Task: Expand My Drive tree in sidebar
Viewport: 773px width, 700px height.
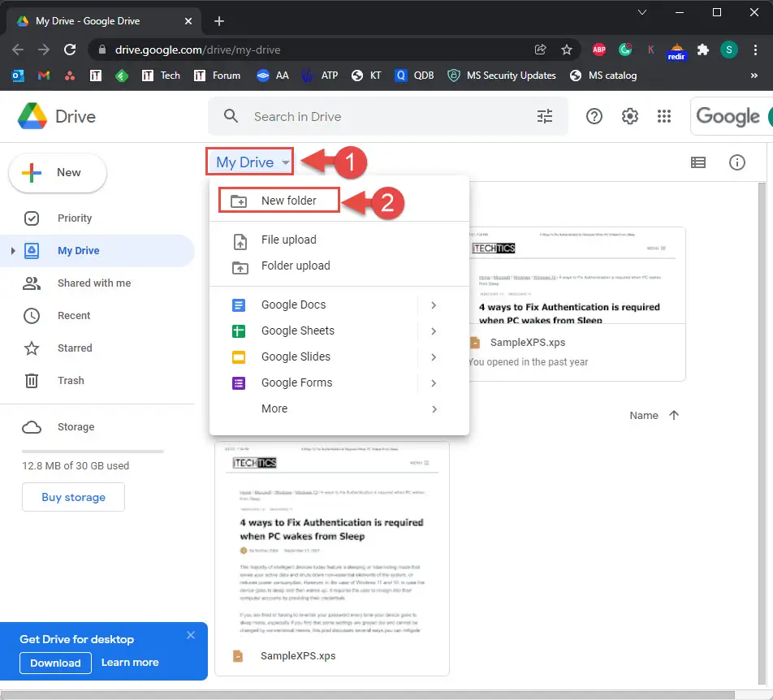Action: [x=13, y=251]
